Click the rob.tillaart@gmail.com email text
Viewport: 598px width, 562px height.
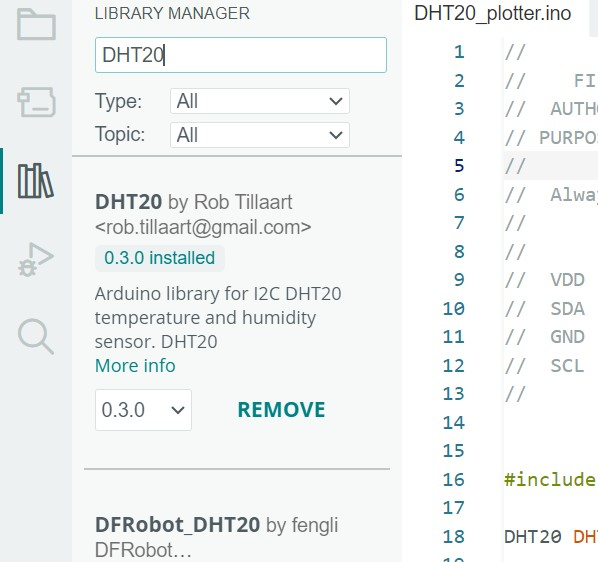point(203,227)
